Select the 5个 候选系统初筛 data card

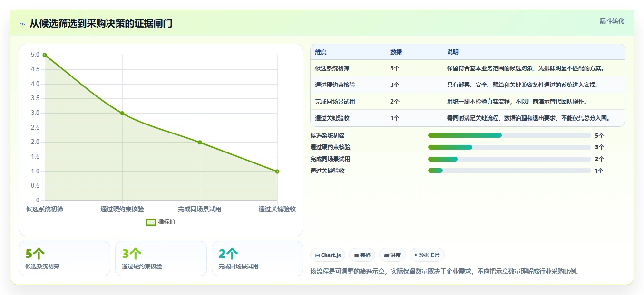pyautogui.click(x=64, y=258)
